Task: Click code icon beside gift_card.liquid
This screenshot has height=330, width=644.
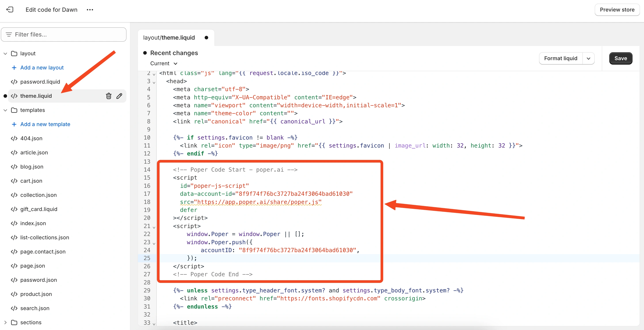Action: (14, 209)
